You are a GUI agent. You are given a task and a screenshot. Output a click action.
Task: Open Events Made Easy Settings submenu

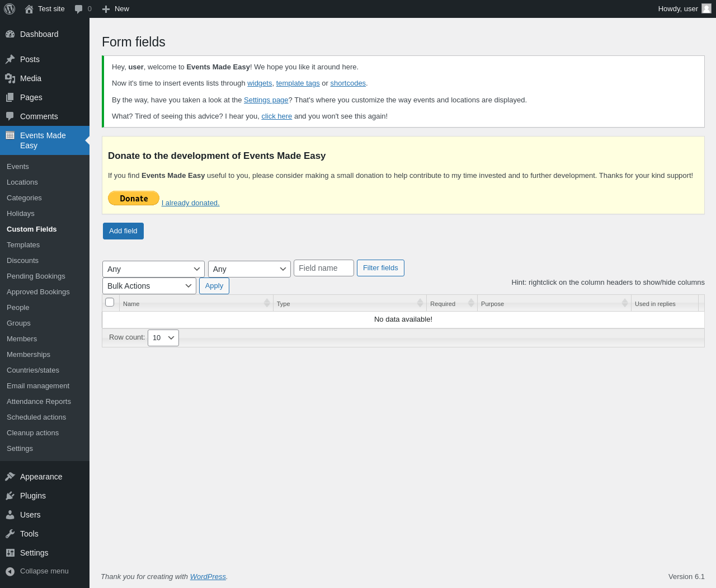pos(20,449)
